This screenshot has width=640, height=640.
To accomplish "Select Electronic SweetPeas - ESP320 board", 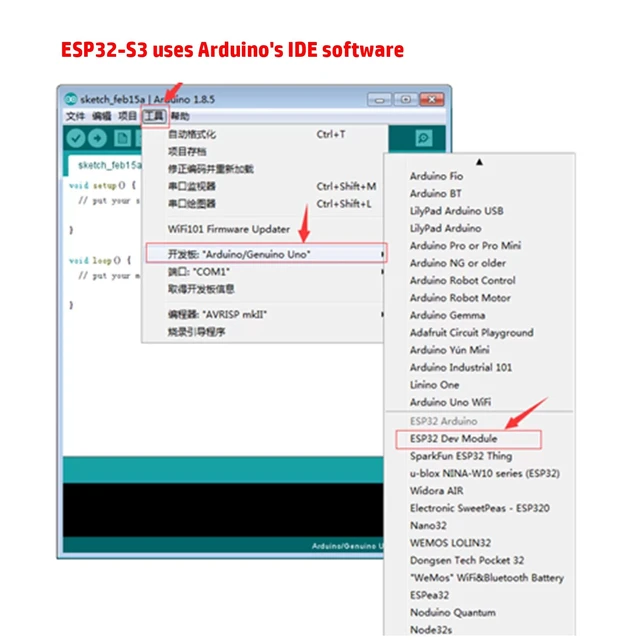I will coord(480,508).
